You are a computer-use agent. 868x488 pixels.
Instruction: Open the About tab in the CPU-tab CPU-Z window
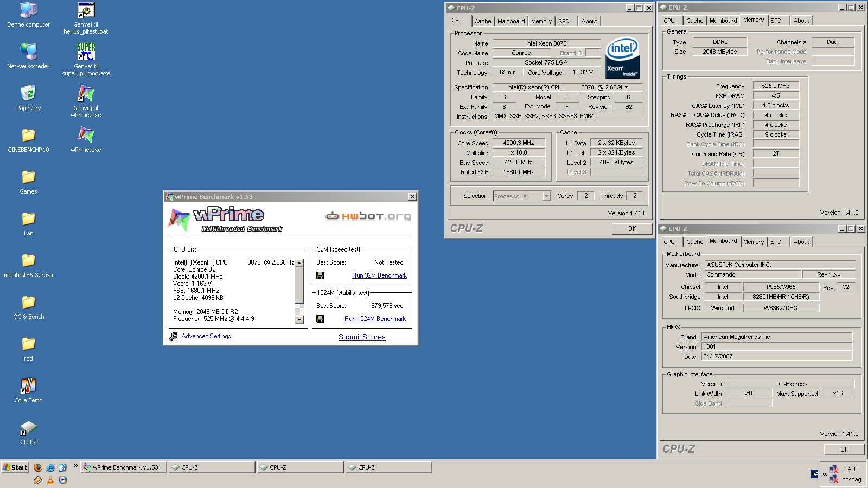[589, 21]
